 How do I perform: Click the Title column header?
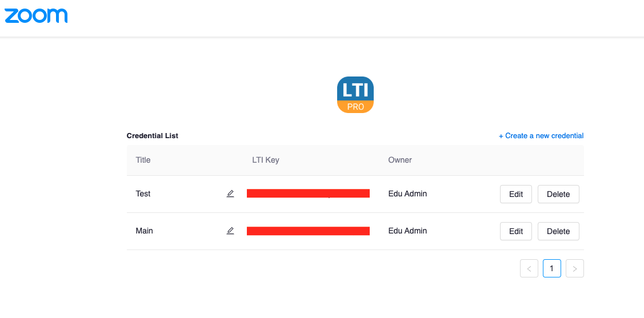coord(143,160)
